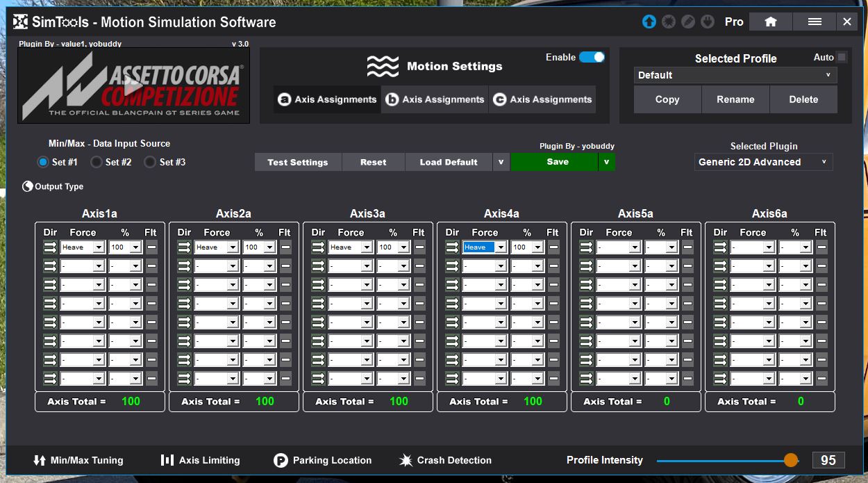Viewport: 868px width, 483px height.
Task: Select Set #3 data input source
Action: (x=150, y=162)
